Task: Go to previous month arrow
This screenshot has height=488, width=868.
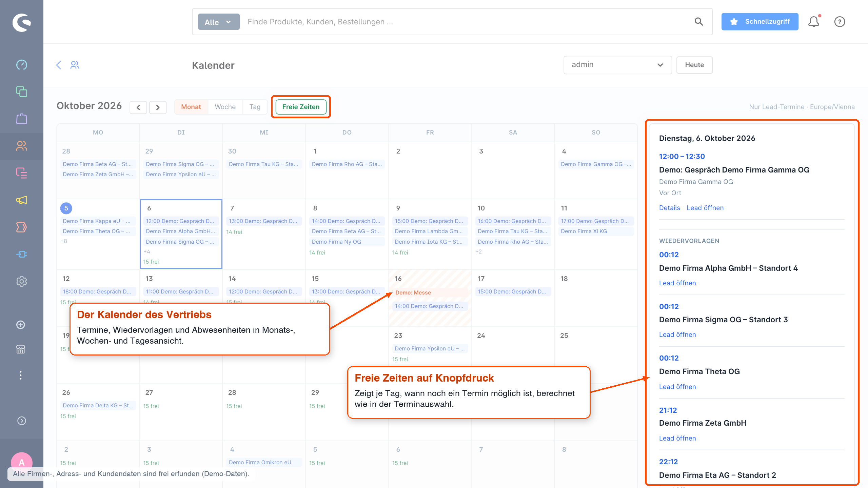Action: pos(138,107)
